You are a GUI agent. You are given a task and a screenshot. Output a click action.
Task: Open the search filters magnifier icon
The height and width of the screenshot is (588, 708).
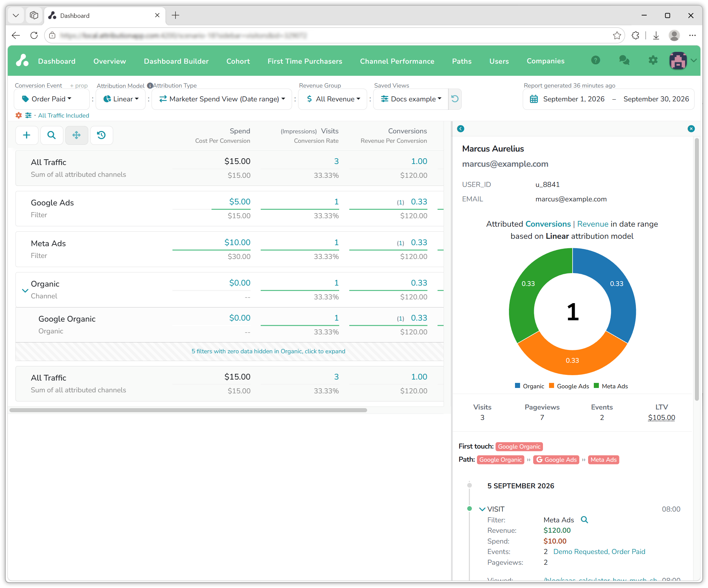pyautogui.click(x=52, y=135)
